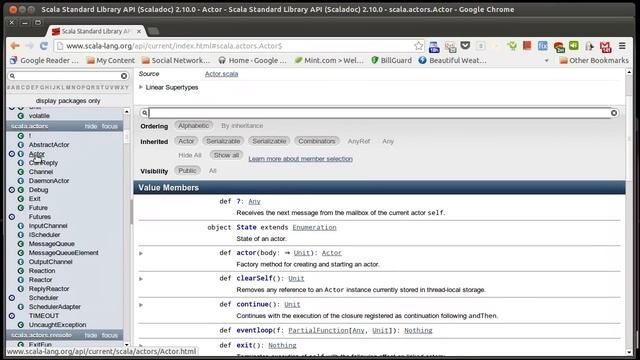Set visibility to Public
The width and height of the screenshot is (640, 360).
point(187,171)
